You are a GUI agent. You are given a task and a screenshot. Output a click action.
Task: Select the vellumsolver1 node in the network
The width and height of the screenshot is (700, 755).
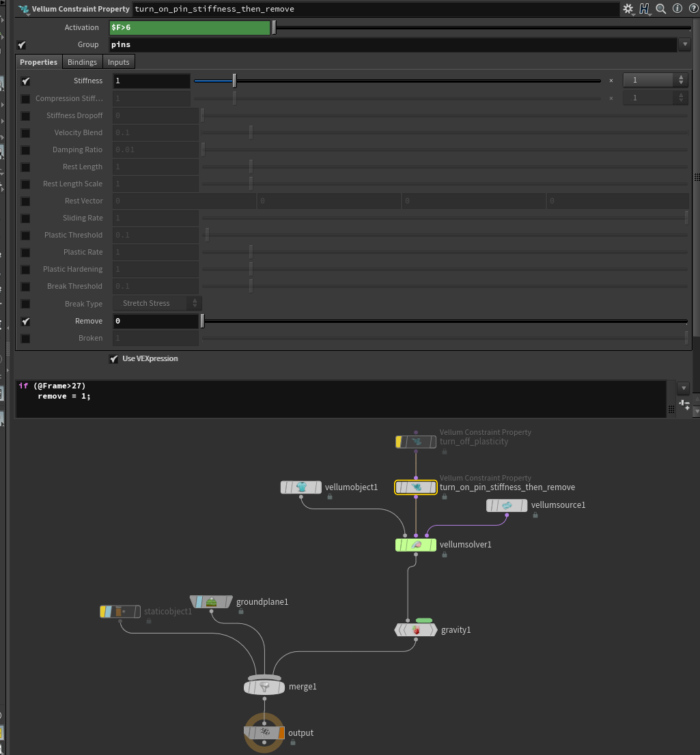coord(415,545)
